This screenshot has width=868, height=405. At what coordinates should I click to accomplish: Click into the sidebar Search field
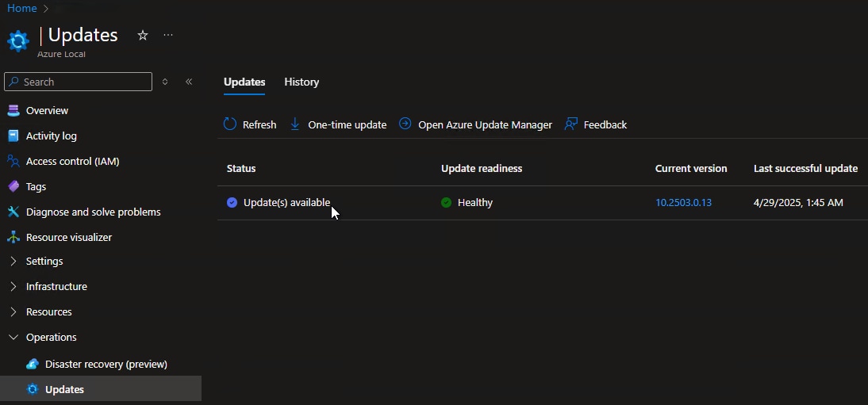click(78, 82)
